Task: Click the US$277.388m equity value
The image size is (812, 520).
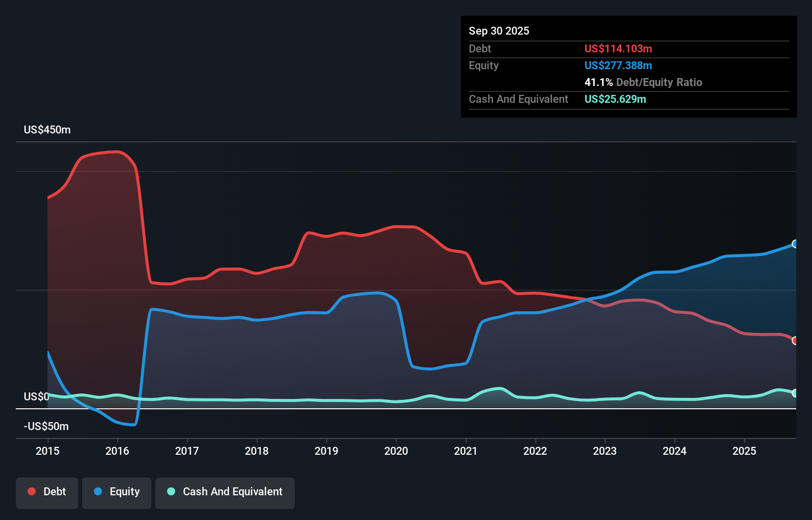Action: [618, 65]
